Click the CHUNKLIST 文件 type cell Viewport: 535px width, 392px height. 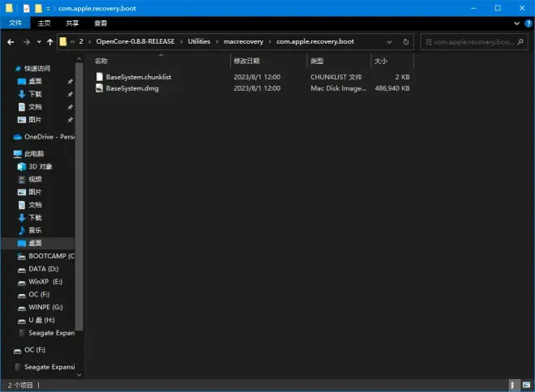336,77
